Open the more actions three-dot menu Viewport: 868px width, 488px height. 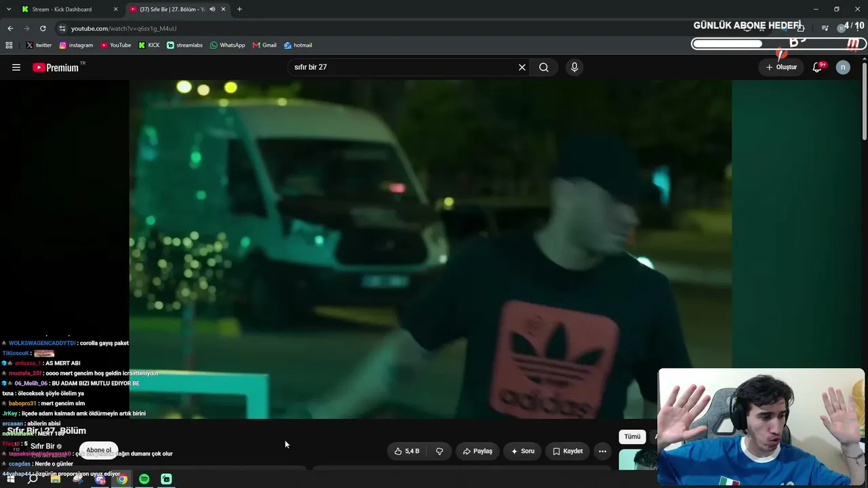[x=602, y=451]
